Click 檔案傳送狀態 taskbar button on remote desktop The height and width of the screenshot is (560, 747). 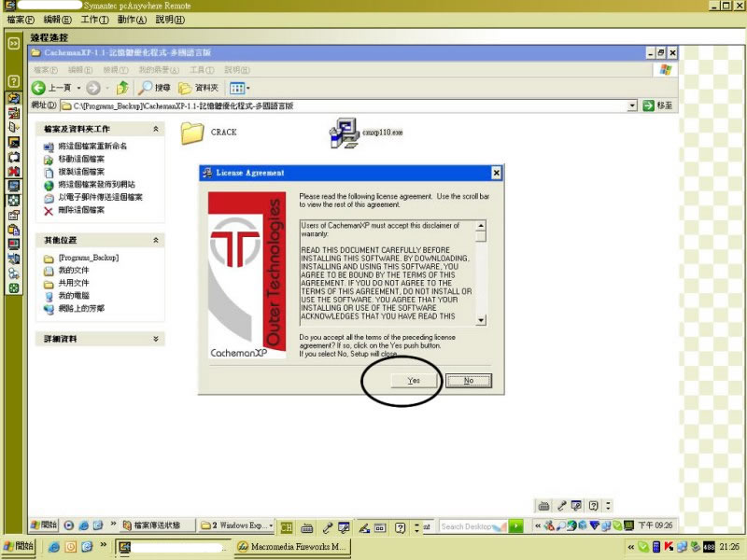click(157, 525)
